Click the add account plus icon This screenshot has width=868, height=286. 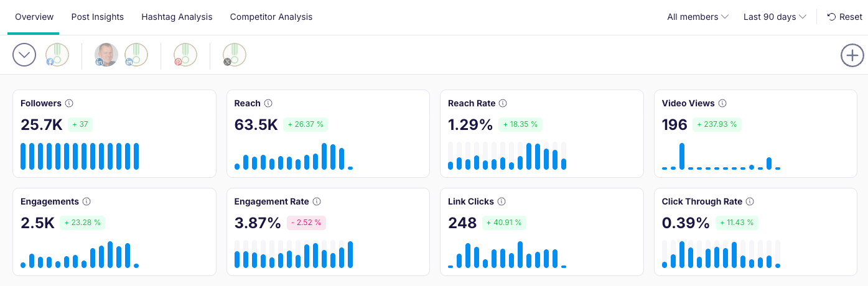pos(852,55)
